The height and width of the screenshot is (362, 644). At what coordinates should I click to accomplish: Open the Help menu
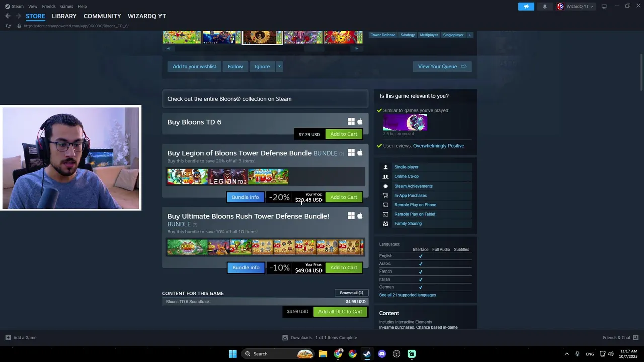[83, 6]
